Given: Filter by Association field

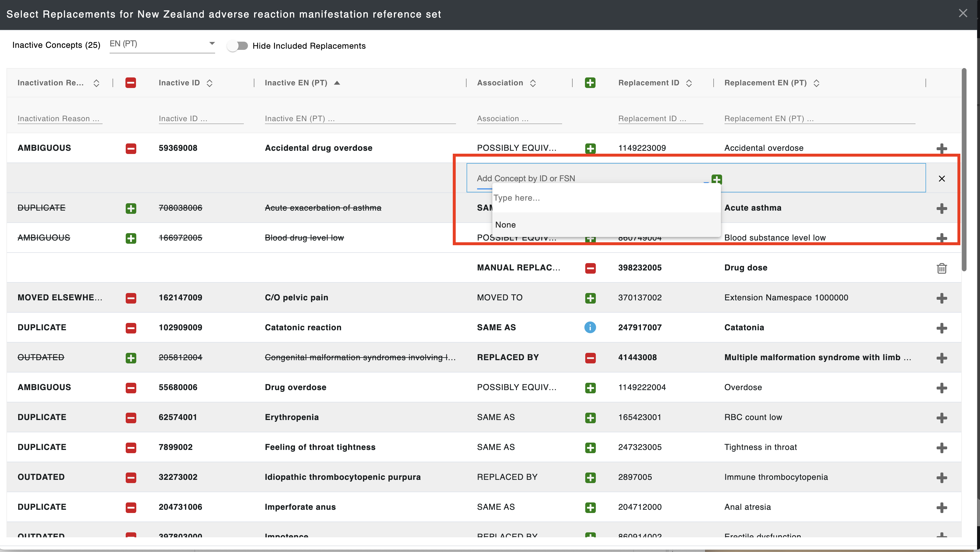Looking at the screenshot, I should coord(519,118).
